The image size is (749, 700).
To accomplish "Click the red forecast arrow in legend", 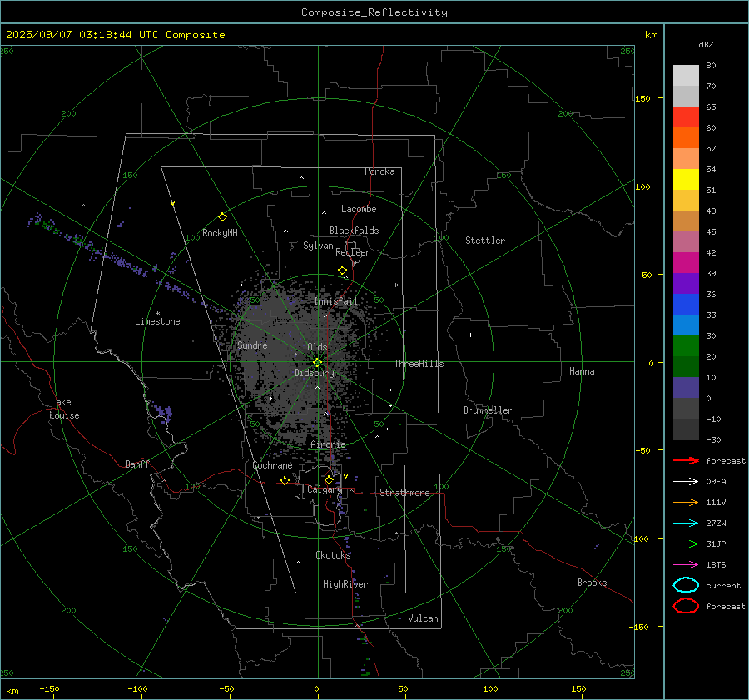I will pyautogui.click(x=686, y=460).
